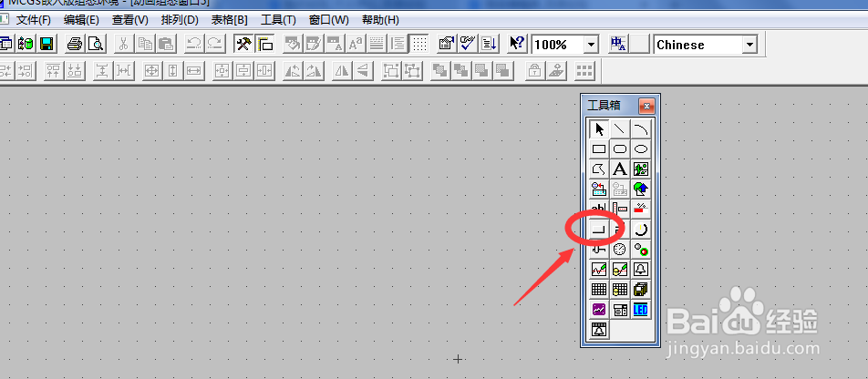Click the language translate icon

click(x=618, y=44)
